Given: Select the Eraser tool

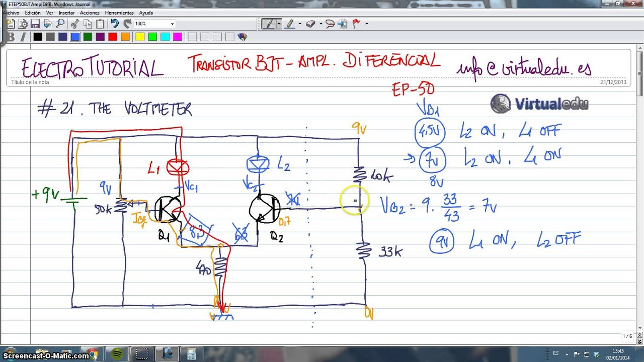Looking at the screenshot, I should click(x=310, y=24).
